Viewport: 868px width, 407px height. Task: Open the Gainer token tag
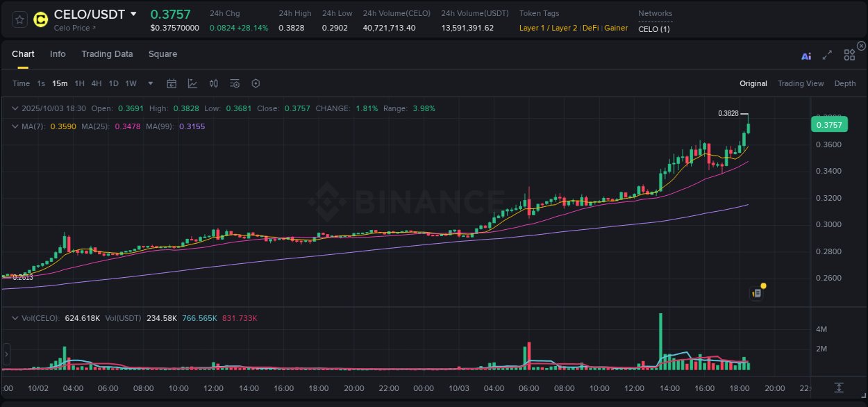[616, 28]
